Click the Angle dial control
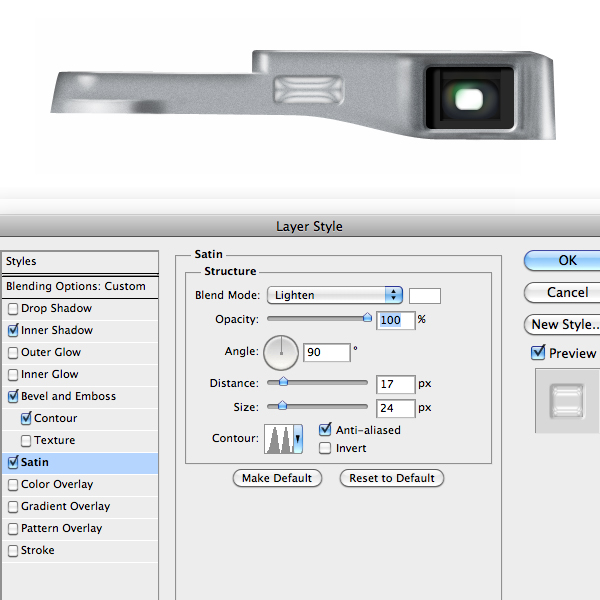Viewport: 600px width, 600px height. click(x=281, y=353)
